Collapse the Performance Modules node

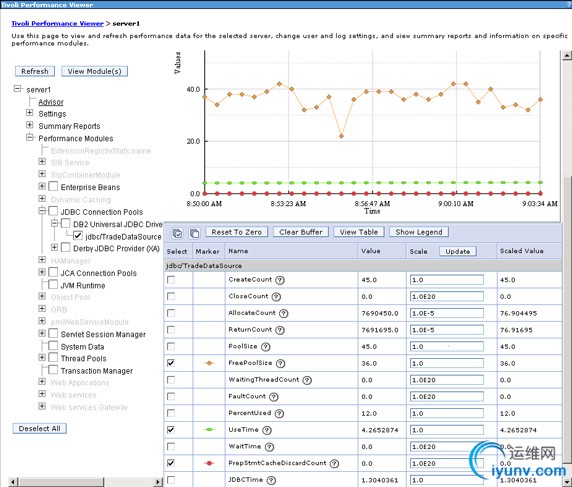pyautogui.click(x=30, y=138)
